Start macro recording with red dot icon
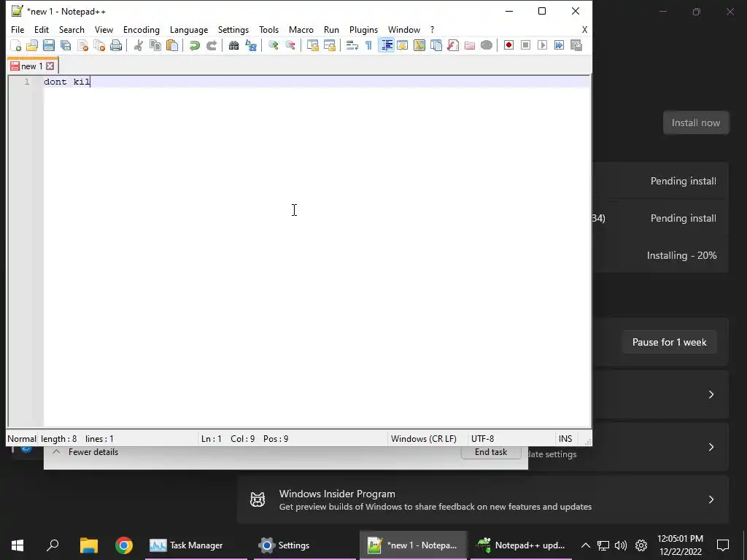Image resolution: width=747 pixels, height=560 pixels. 508,45
